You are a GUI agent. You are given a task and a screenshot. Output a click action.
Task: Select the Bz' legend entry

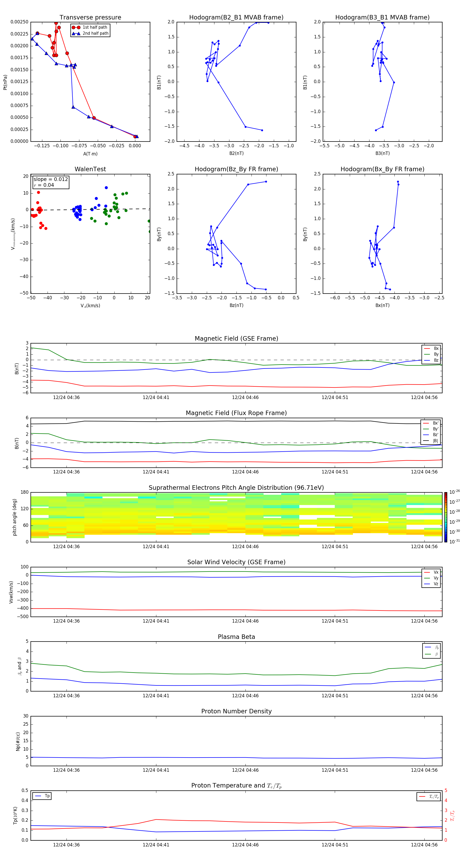coord(431,435)
